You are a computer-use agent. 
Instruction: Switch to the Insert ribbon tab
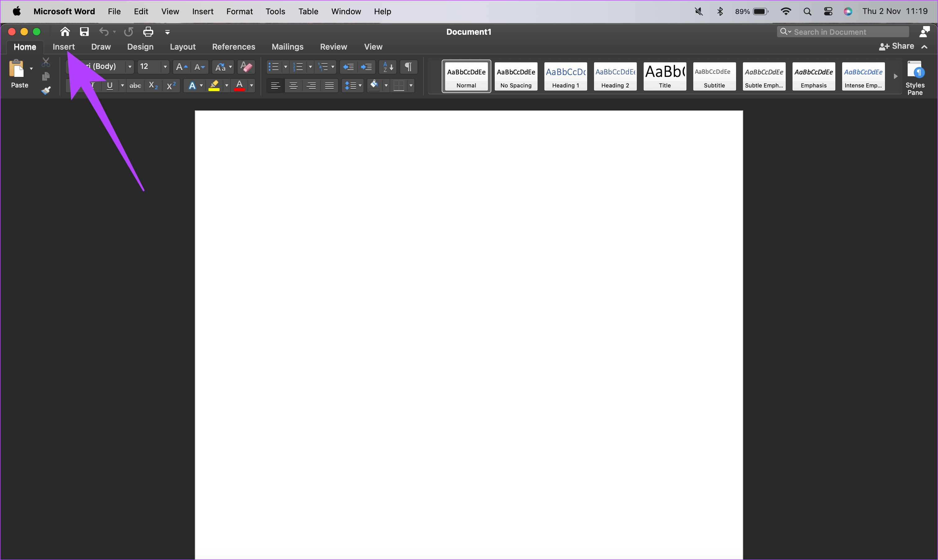click(x=64, y=47)
